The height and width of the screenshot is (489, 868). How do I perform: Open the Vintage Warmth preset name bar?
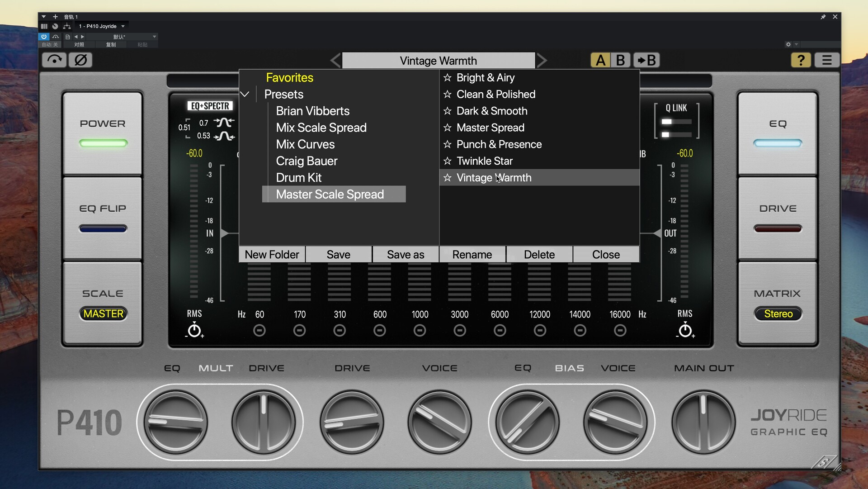(x=438, y=61)
